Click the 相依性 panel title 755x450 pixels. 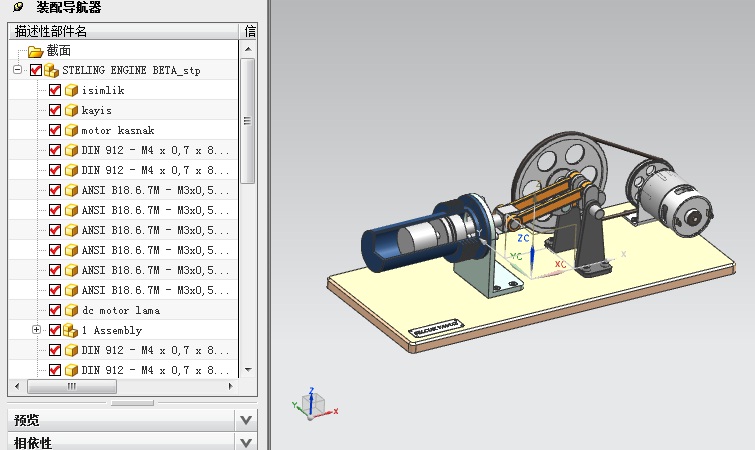tap(33, 443)
